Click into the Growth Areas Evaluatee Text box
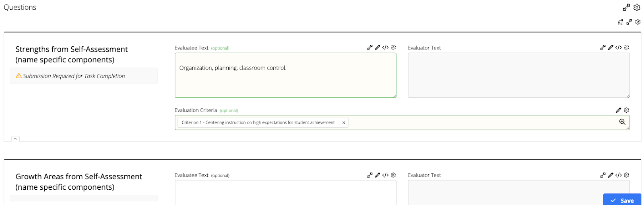Image resolution: width=644 pixels, height=205 pixels. [x=285, y=193]
